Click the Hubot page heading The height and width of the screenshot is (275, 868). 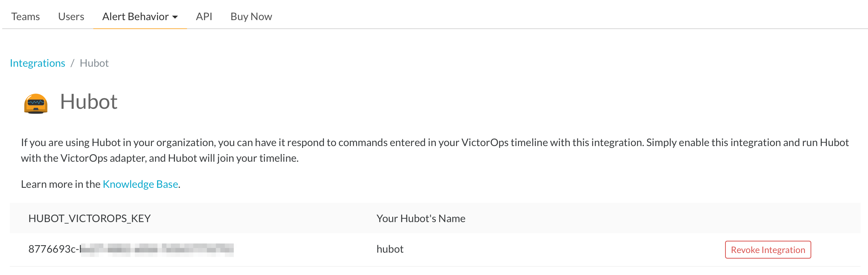click(x=88, y=101)
